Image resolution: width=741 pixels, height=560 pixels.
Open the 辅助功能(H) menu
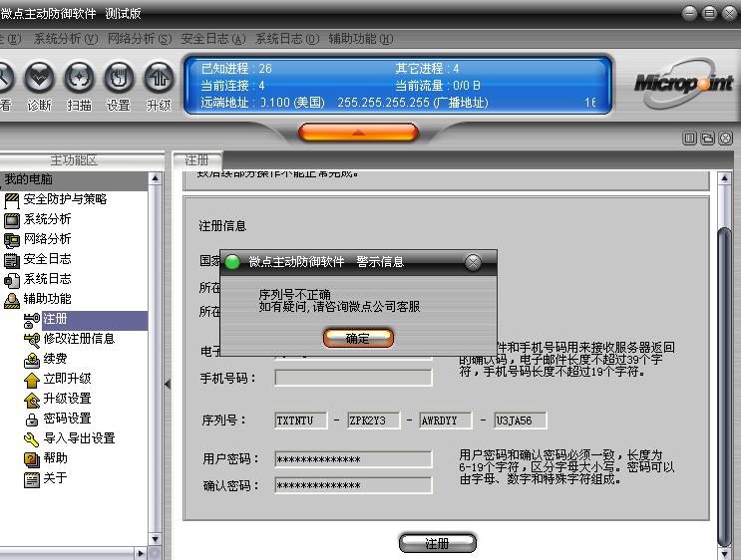click(361, 39)
